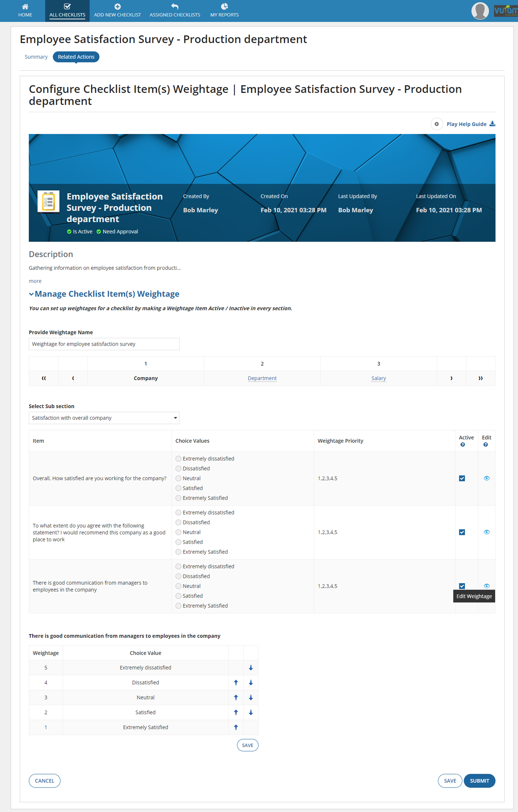Move 'Neutral' weightage row down

click(251, 697)
